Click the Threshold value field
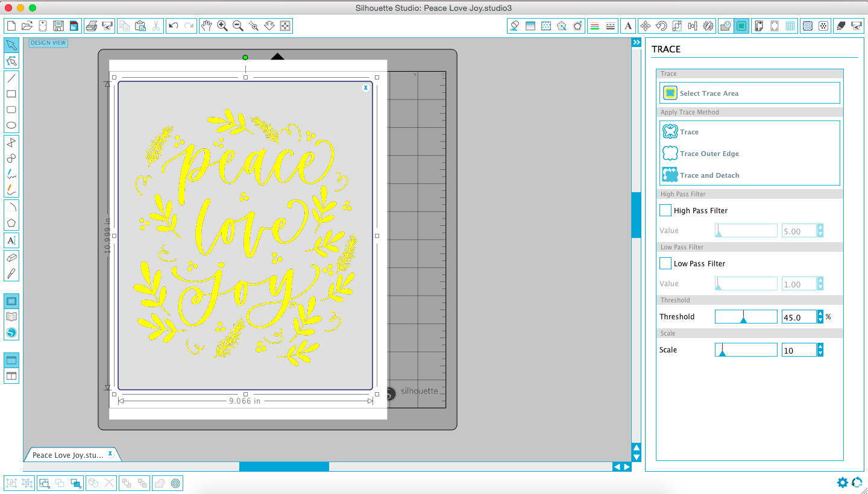The width and height of the screenshot is (868, 494). [x=799, y=317]
